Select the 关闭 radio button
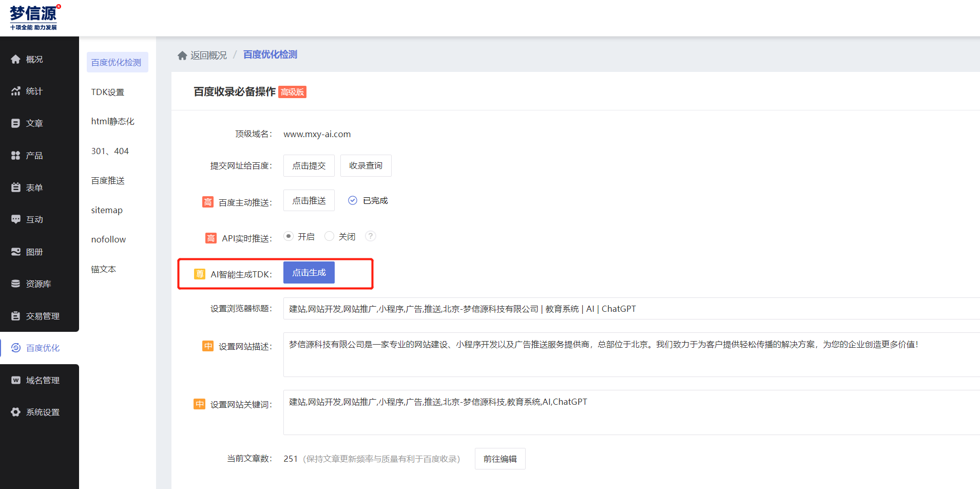This screenshot has height=489, width=980. (x=330, y=236)
